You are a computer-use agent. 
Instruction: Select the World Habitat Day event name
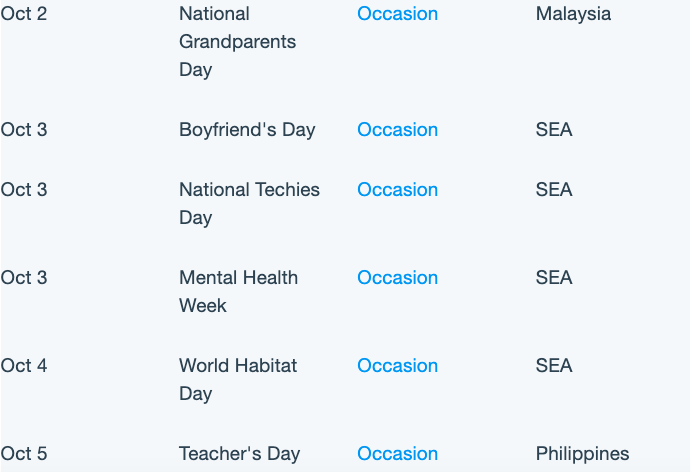[x=238, y=379]
